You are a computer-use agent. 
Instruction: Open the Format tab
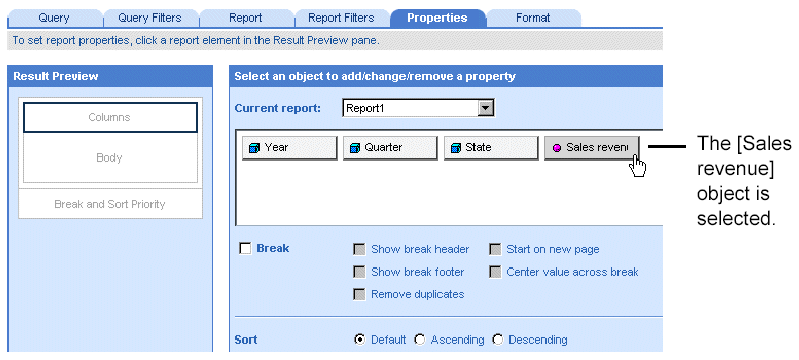(533, 18)
